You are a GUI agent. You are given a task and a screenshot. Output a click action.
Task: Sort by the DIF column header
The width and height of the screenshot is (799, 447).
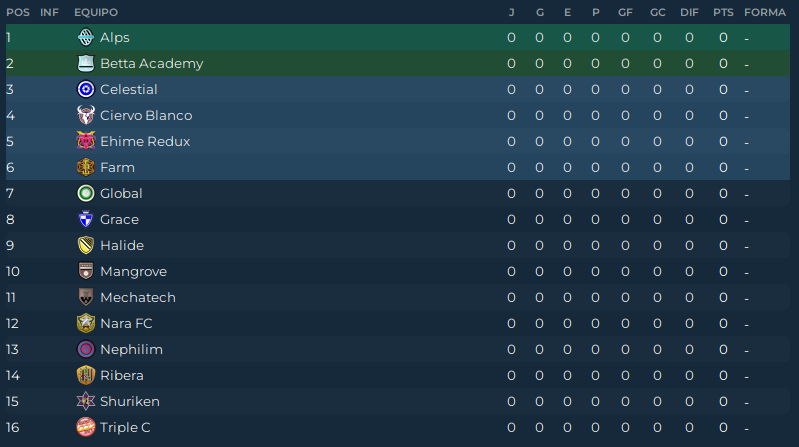tap(689, 12)
